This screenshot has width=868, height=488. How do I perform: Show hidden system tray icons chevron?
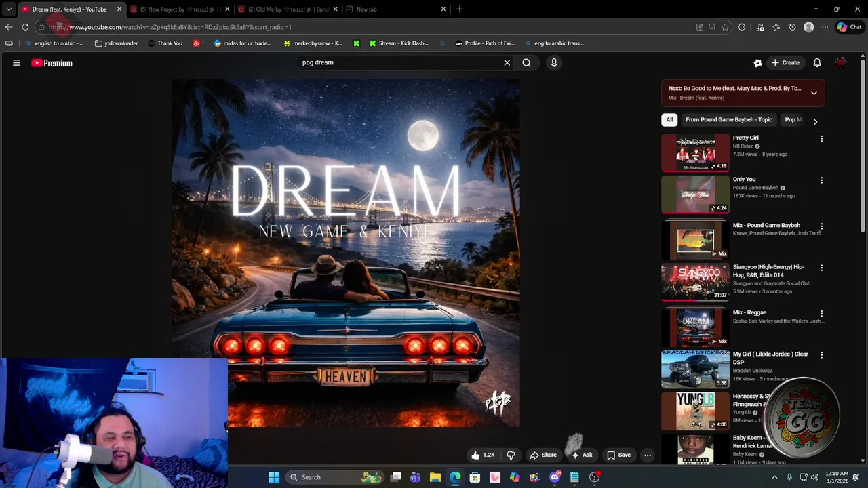(x=774, y=477)
